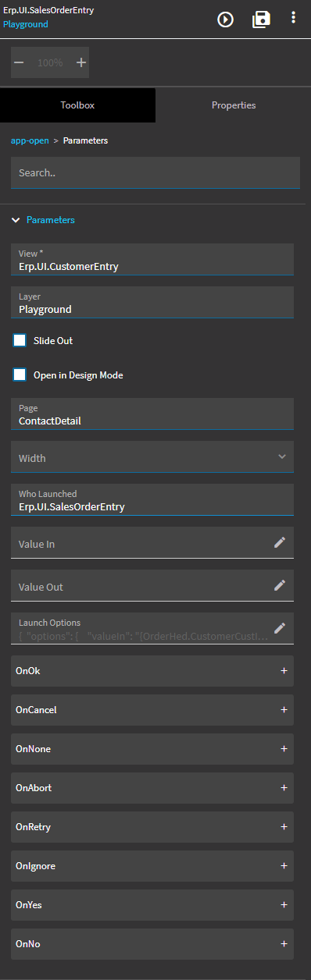
Task: Add an OnOk event with plus
Action: (x=284, y=671)
